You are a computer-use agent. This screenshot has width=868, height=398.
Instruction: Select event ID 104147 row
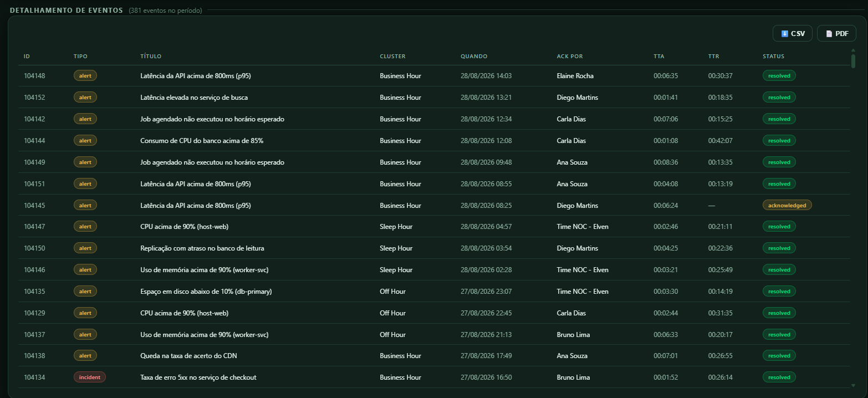pos(434,226)
